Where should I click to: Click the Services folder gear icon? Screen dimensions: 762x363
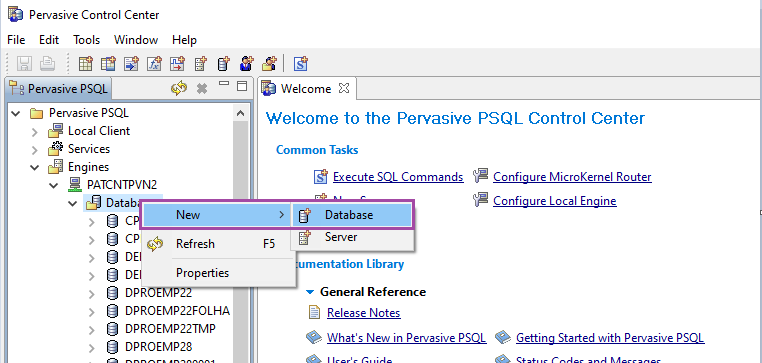[56, 148]
